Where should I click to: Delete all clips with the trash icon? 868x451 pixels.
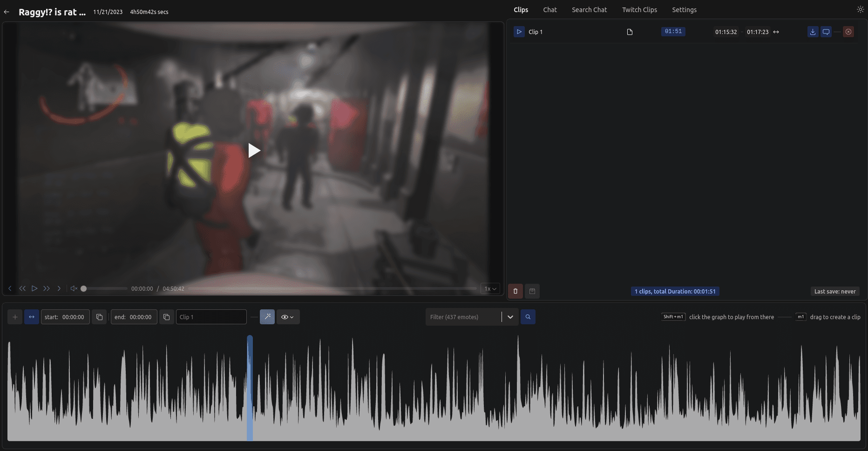(x=515, y=291)
